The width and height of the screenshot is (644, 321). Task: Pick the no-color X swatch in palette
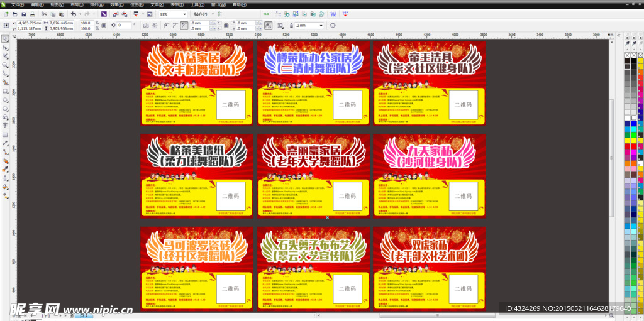click(628, 55)
